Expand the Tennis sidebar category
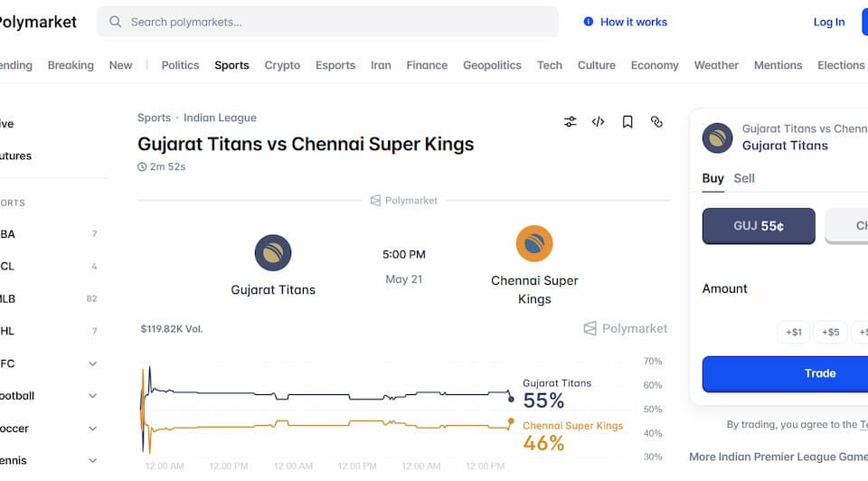The image size is (868, 481). coord(93,460)
